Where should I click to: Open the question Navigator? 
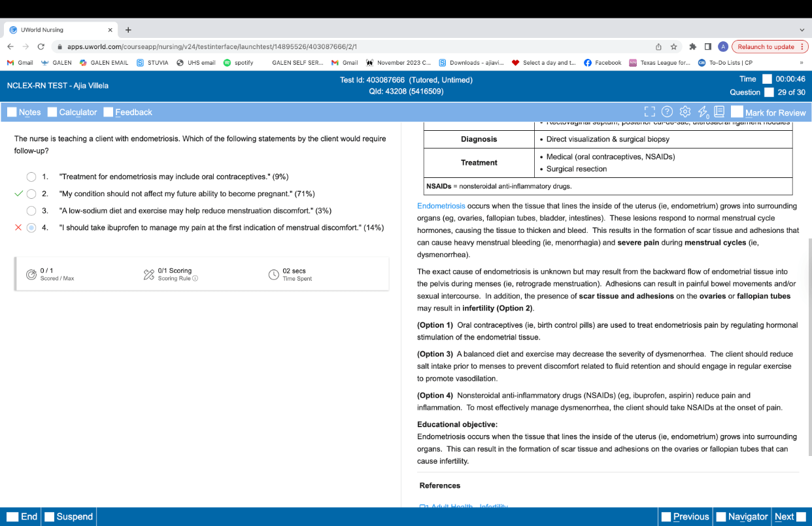[x=742, y=516]
